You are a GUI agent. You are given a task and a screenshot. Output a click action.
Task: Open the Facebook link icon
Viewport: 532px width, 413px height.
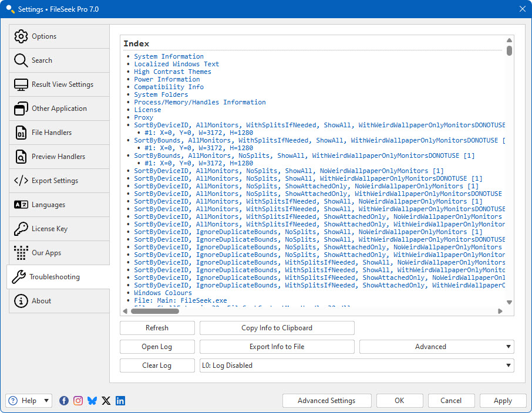64,401
